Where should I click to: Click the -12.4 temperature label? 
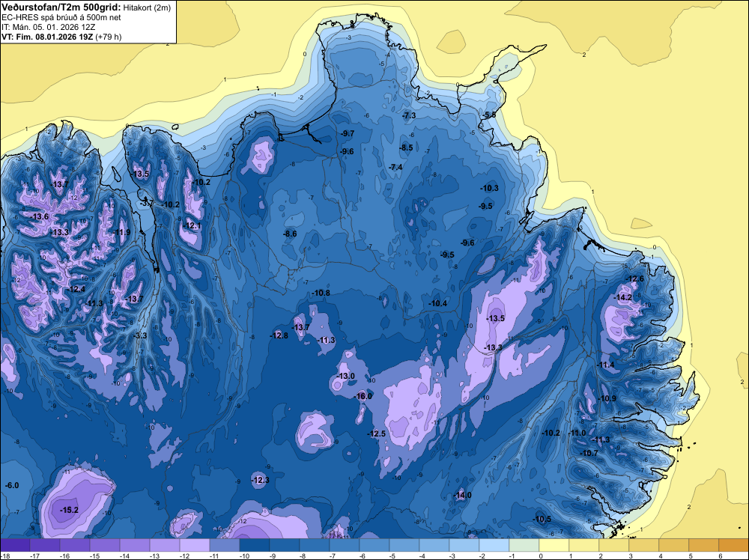click(x=76, y=289)
